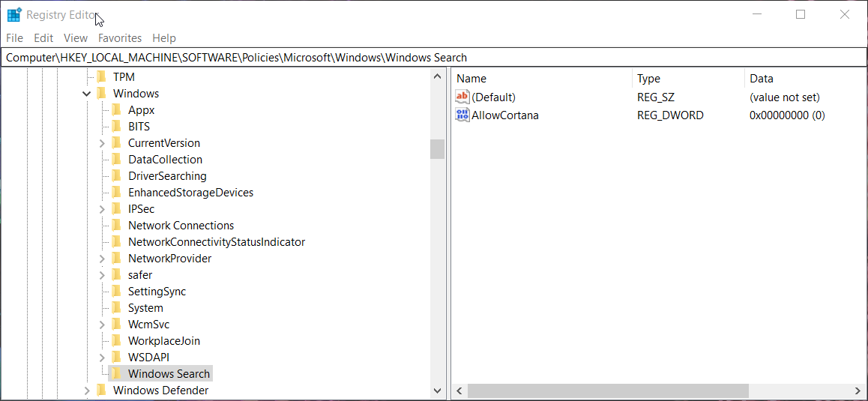Screen dimensions: 868x401
Task: Click the values pane horizontal scrollbar thumb
Action: [x=608, y=391]
